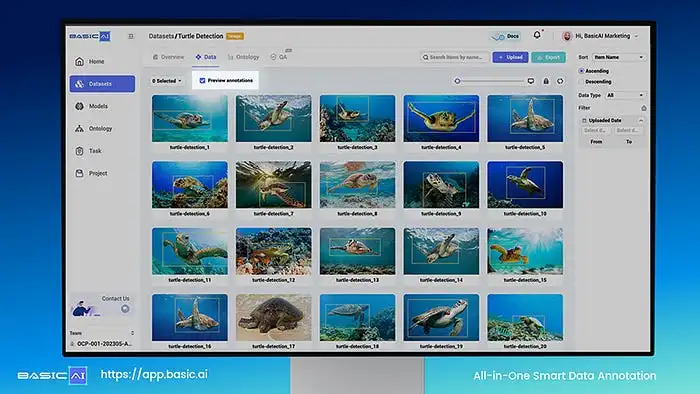Select the turtle-detection_17 thumbnail
The height and width of the screenshot is (394, 700).
[x=274, y=317]
